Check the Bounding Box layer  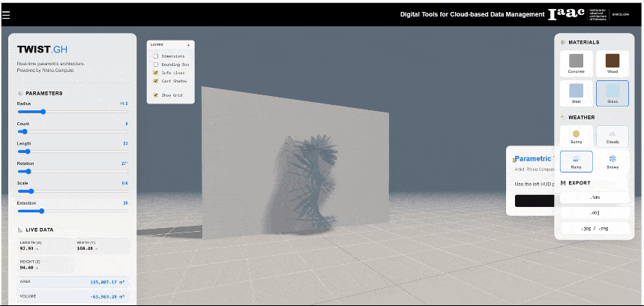(156, 64)
